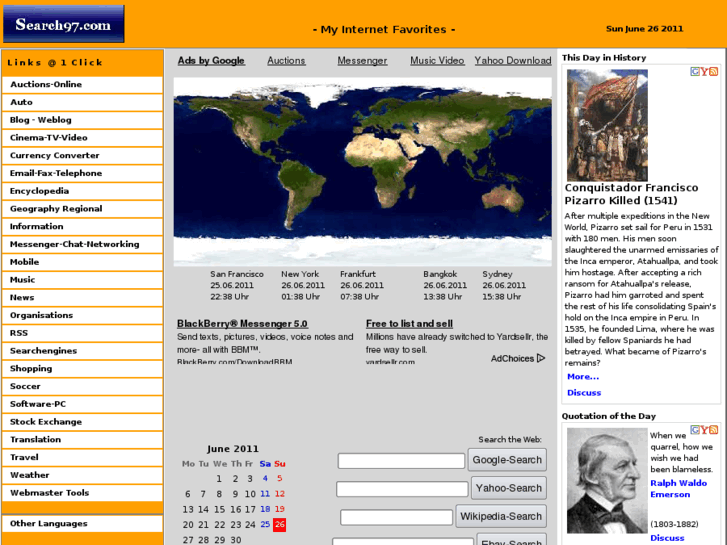
Task: Open Other Languages option
Action: 83,523
